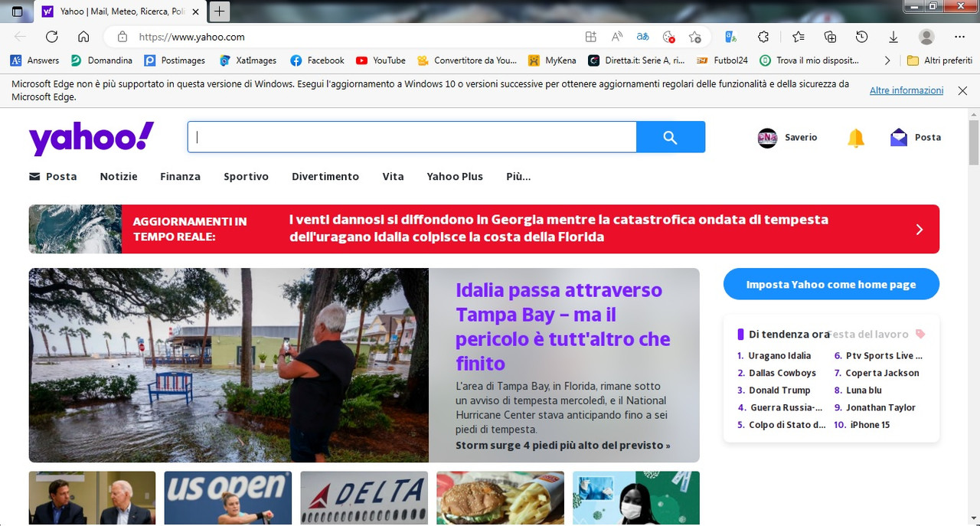Dismiss the Edge unsupported notification bar

pos(962,90)
